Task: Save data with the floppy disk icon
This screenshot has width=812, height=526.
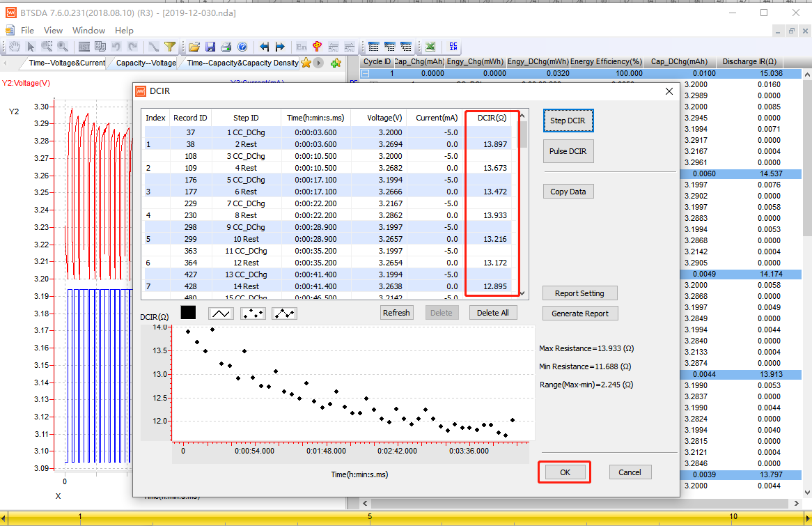Action: (x=210, y=47)
